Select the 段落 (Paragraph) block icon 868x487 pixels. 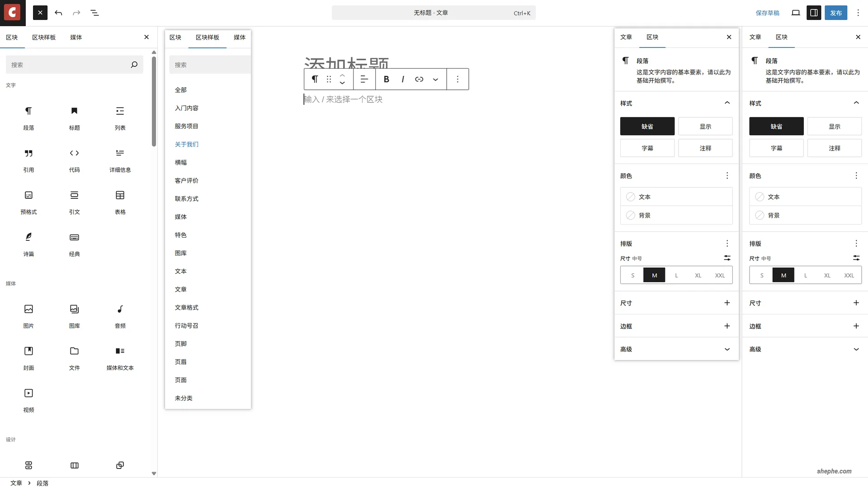point(28,117)
